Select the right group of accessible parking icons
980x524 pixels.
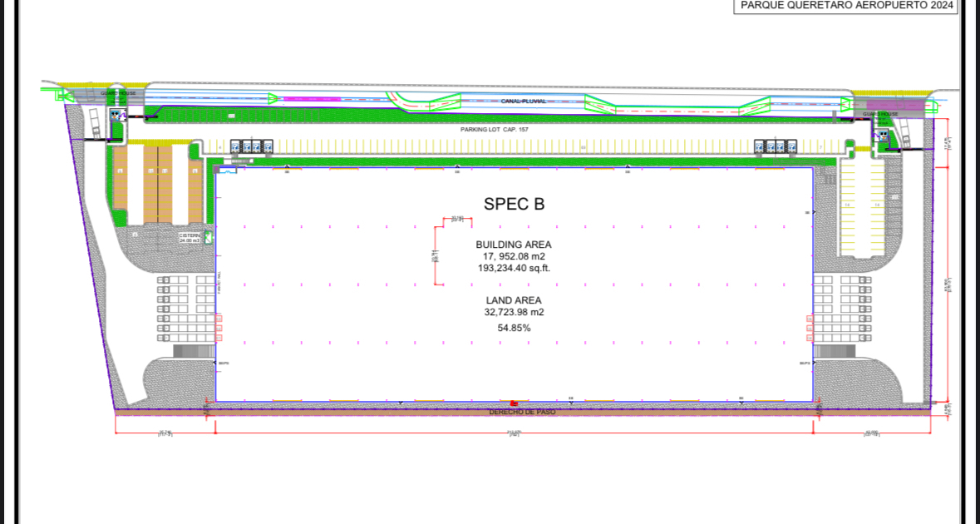coord(775,147)
